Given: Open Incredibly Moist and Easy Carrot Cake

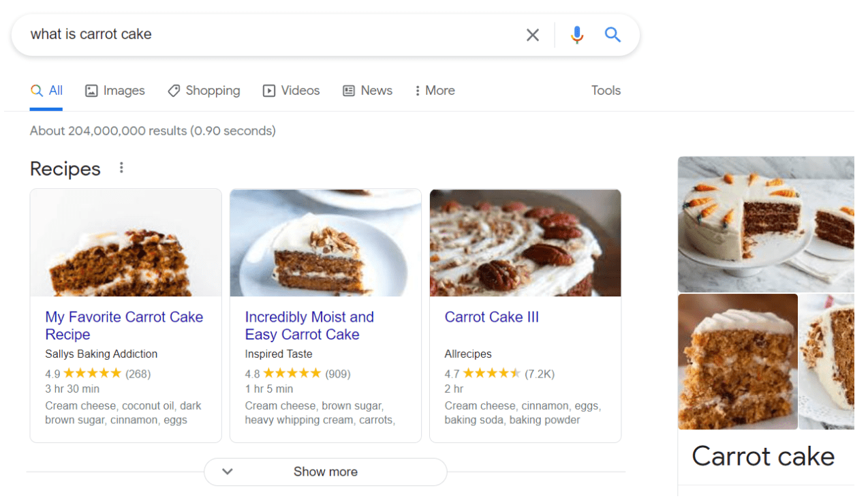Looking at the screenshot, I should [309, 326].
